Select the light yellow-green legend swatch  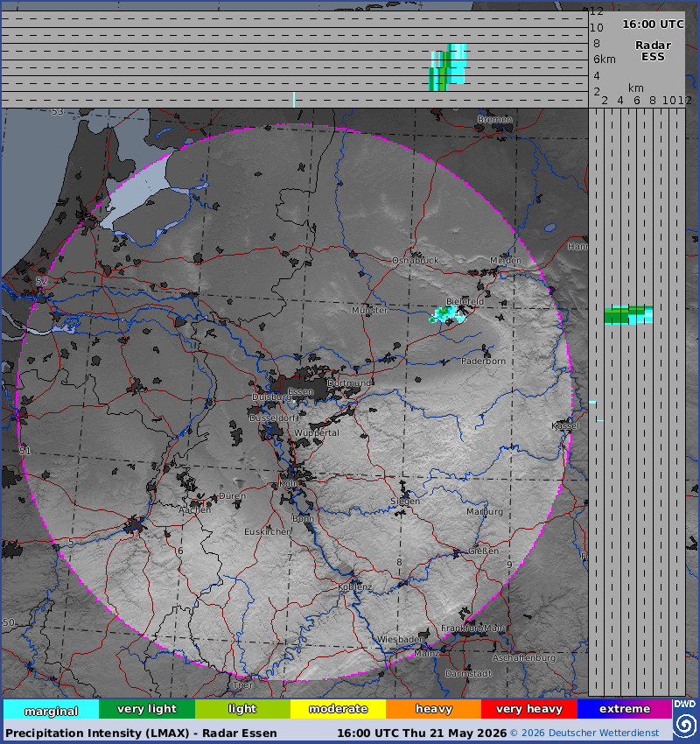(x=242, y=709)
